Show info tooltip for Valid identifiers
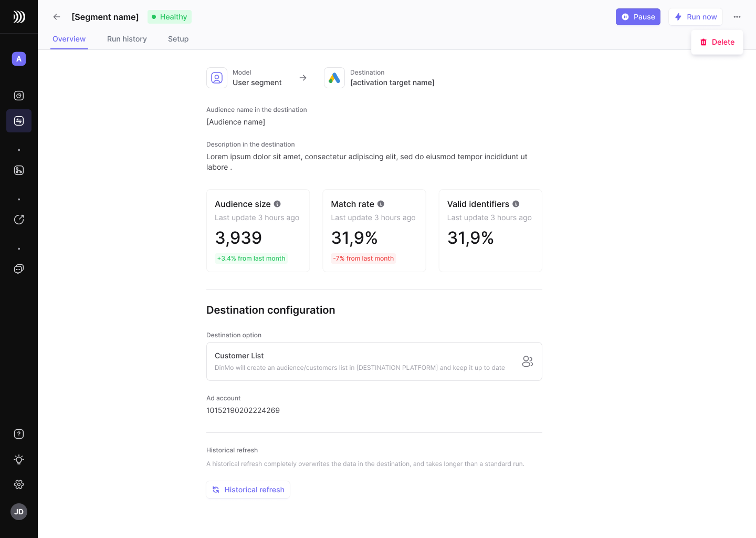This screenshot has height=538, width=756. pyautogui.click(x=516, y=204)
